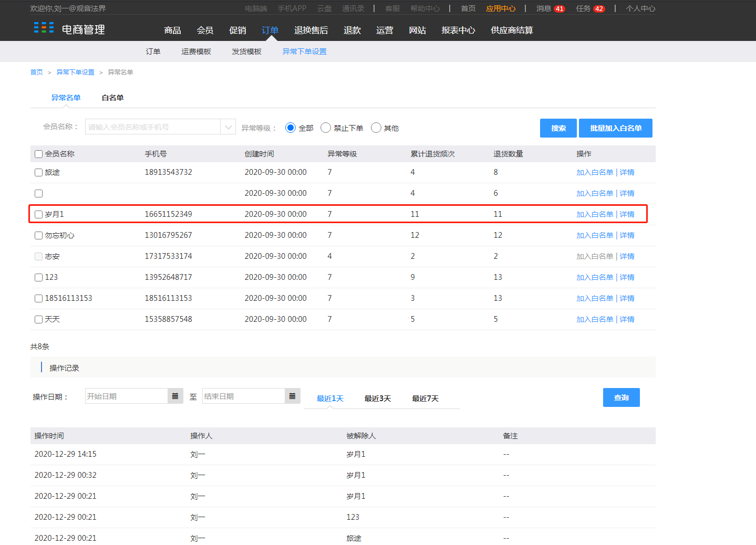Go to the 发货模板 submenu item
The height and width of the screenshot is (545, 756).
click(246, 51)
